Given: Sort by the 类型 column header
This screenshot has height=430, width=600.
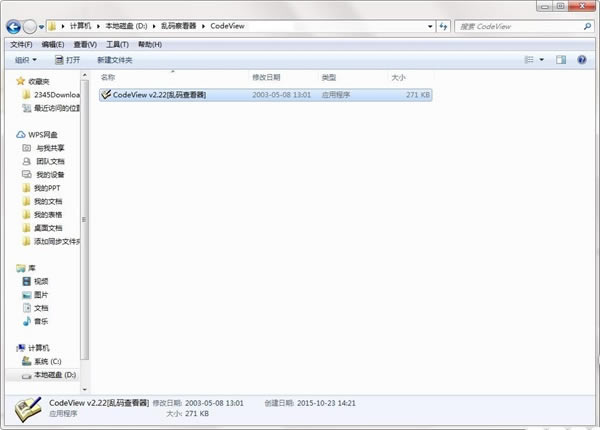Looking at the screenshot, I should pos(328,77).
